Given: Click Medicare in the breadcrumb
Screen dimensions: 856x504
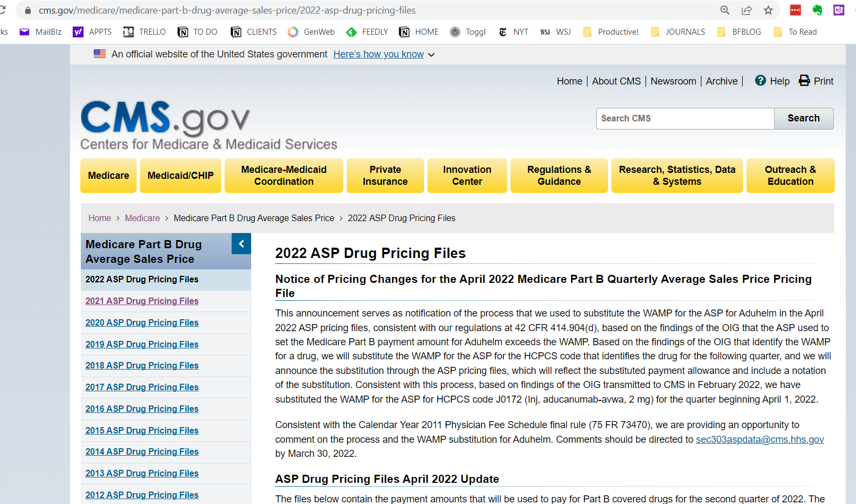Looking at the screenshot, I should (142, 218).
